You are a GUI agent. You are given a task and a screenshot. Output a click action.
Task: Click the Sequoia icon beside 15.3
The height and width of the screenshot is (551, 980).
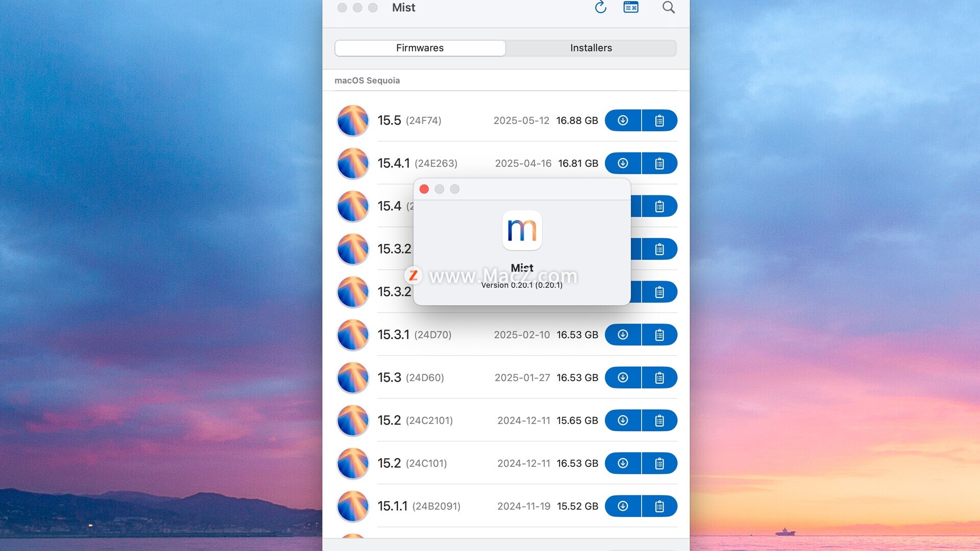(x=353, y=378)
